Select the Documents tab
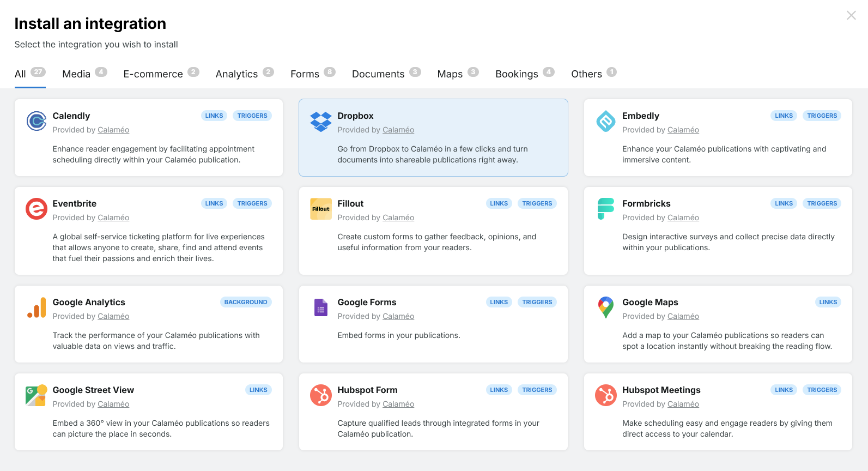The image size is (868, 471). point(386,74)
